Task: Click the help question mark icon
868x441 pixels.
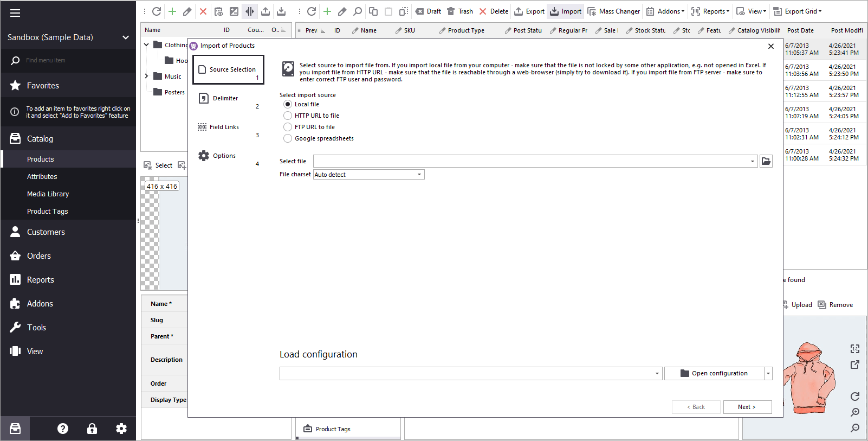Action: pyautogui.click(x=63, y=429)
